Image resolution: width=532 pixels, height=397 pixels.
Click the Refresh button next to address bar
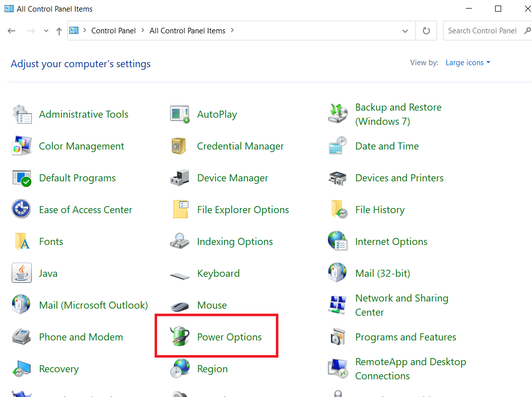tap(426, 31)
